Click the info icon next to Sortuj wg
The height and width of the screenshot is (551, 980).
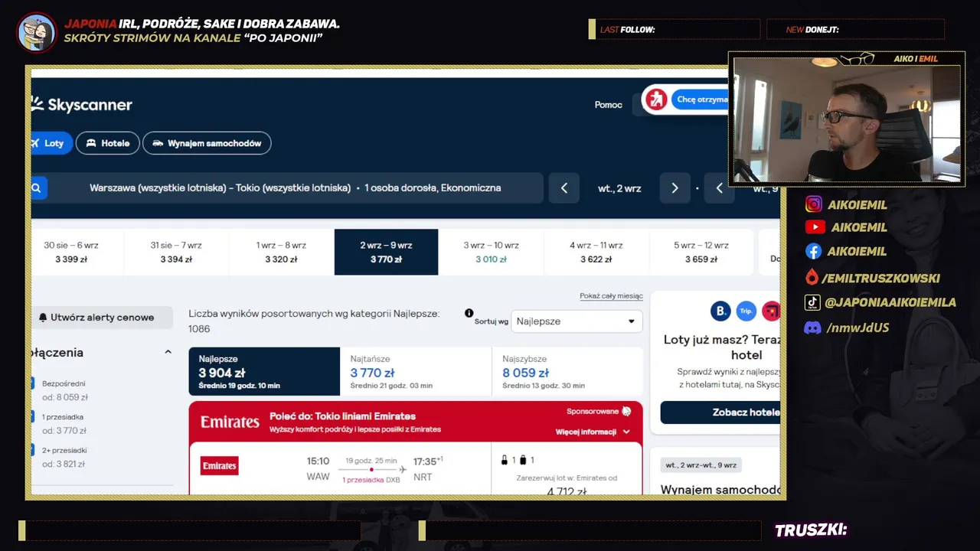point(469,313)
